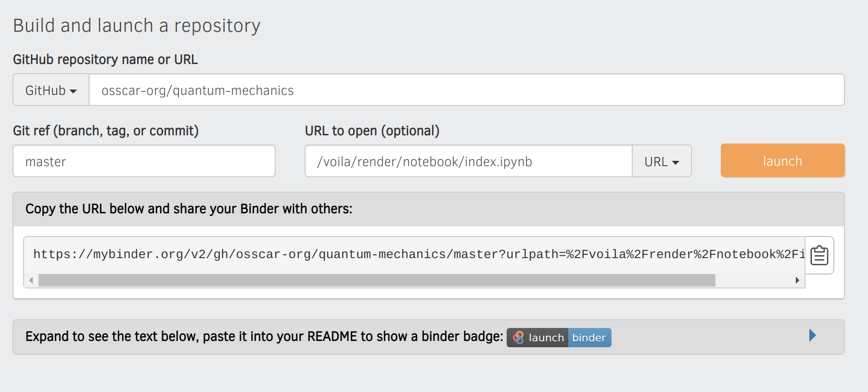This screenshot has height=392, width=868.
Task: Click the field containing /voila/render/notebook/index.ipynb
Action: tap(468, 161)
